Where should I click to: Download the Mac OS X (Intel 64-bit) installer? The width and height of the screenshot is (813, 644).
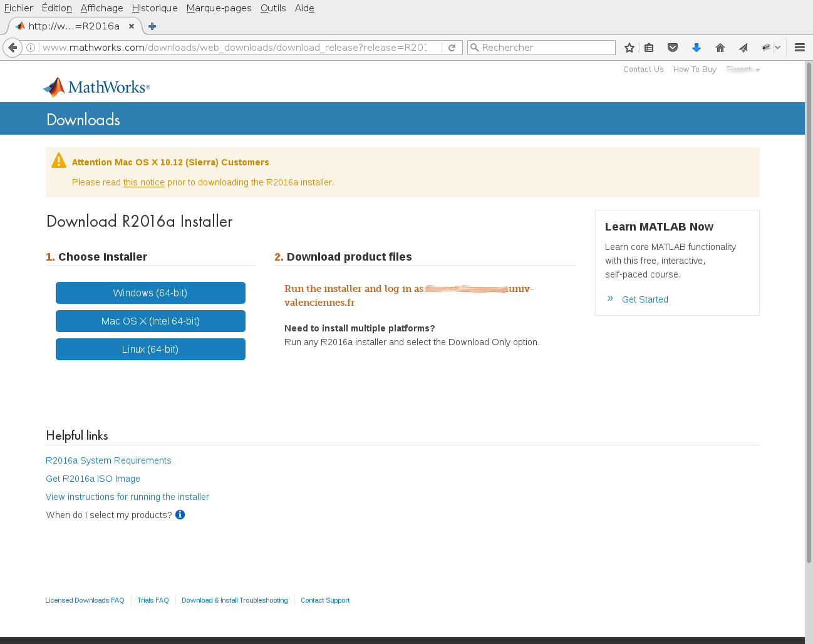[150, 321]
